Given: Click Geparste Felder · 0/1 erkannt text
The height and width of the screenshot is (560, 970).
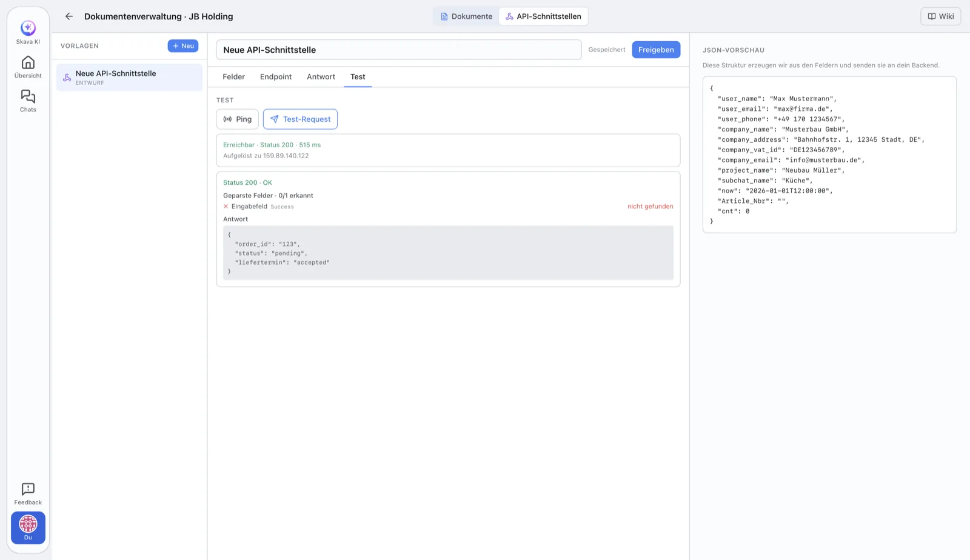Looking at the screenshot, I should point(268,196).
